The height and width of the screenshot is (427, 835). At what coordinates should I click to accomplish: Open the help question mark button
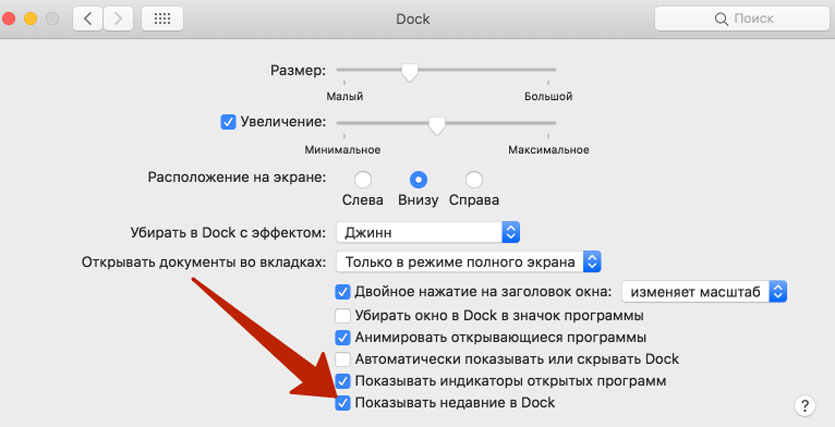(x=805, y=405)
